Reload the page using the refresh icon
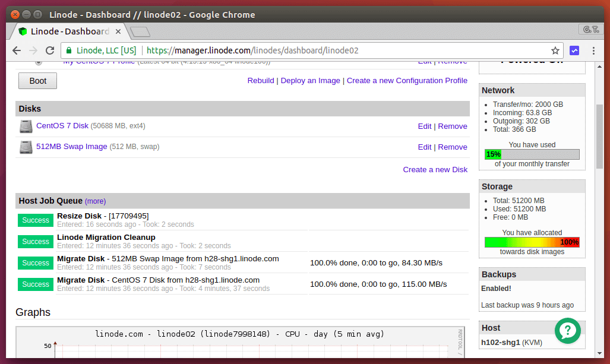The height and width of the screenshot is (364, 610). coord(50,51)
